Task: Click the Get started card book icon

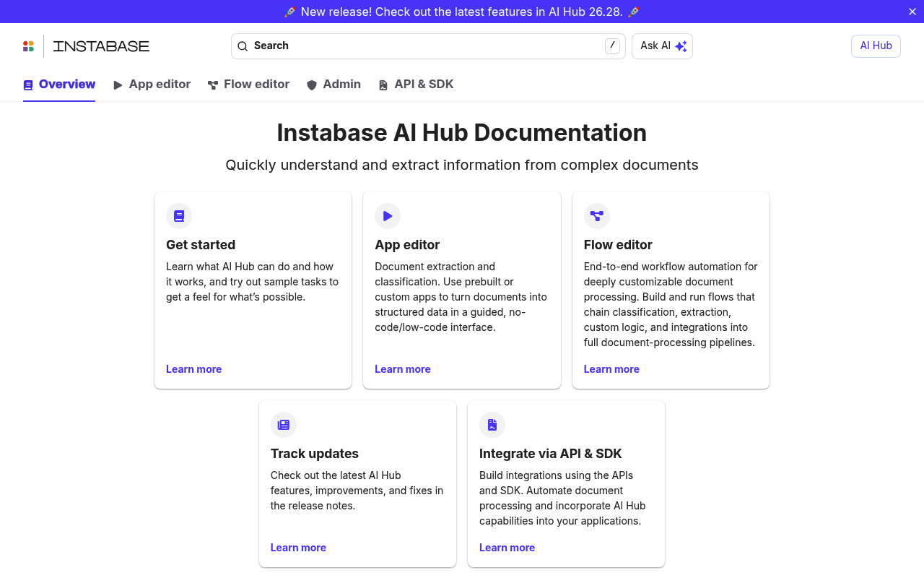Action: (x=179, y=216)
